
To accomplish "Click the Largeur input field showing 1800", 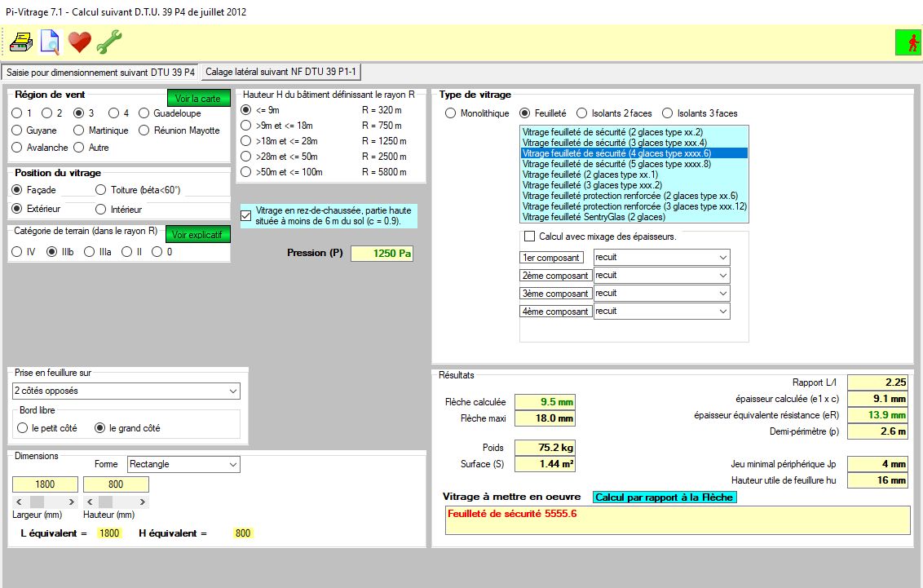I will point(45,484).
